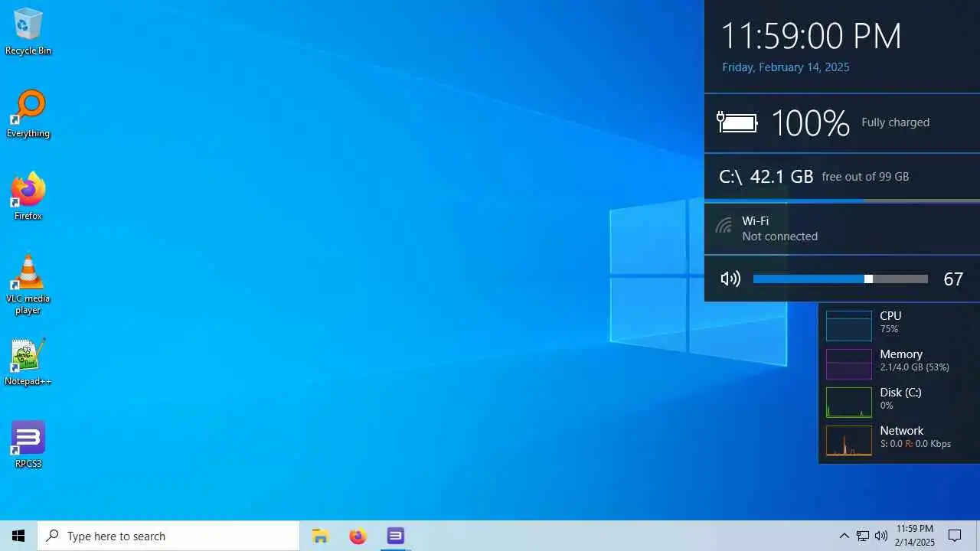Image resolution: width=980 pixels, height=551 pixels.
Task: Click the Disk (C:) 0% readout
Action: click(887, 406)
